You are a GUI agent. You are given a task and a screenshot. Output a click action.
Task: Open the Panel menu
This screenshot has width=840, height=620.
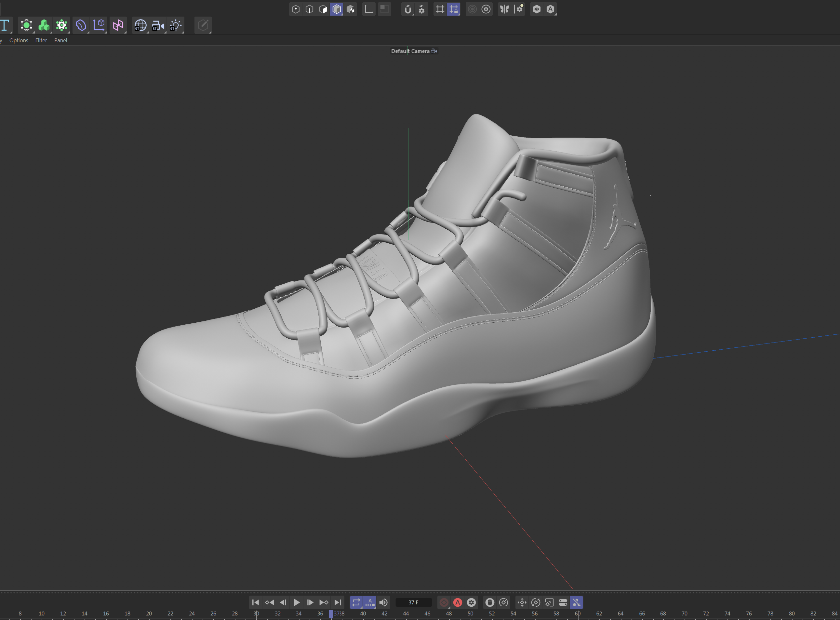(x=60, y=41)
